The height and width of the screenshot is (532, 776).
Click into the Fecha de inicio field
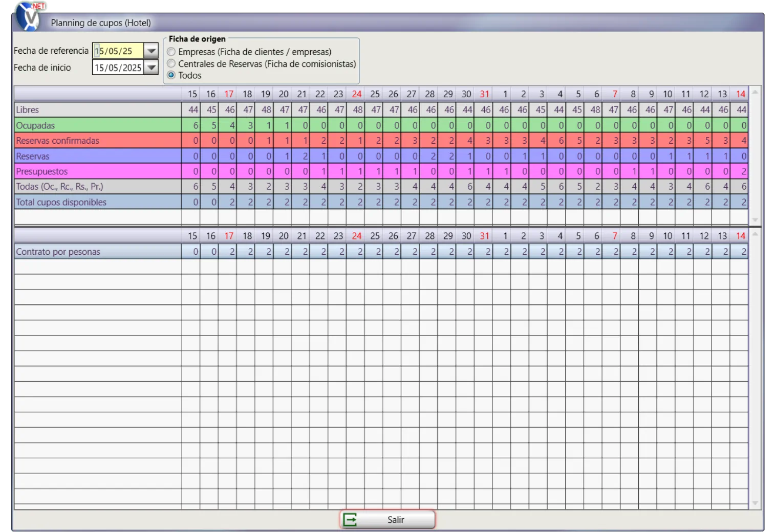(118, 68)
